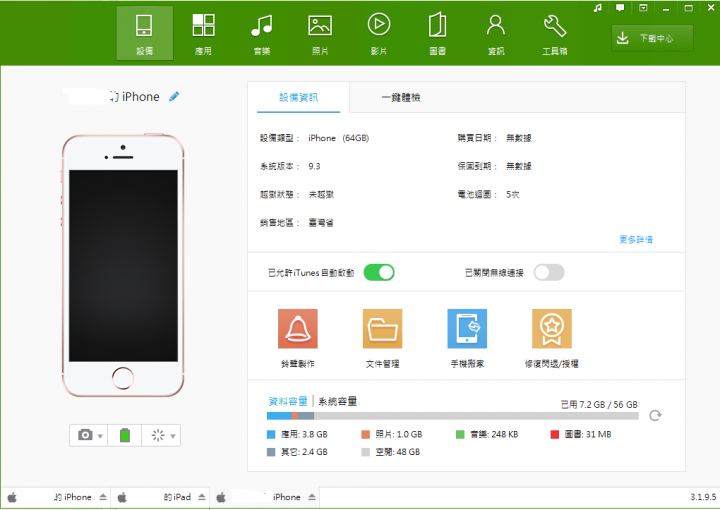Select the 資料容量 data capacity view
The height and width of the screenshot is (510, 720).
tap(288, 401)
